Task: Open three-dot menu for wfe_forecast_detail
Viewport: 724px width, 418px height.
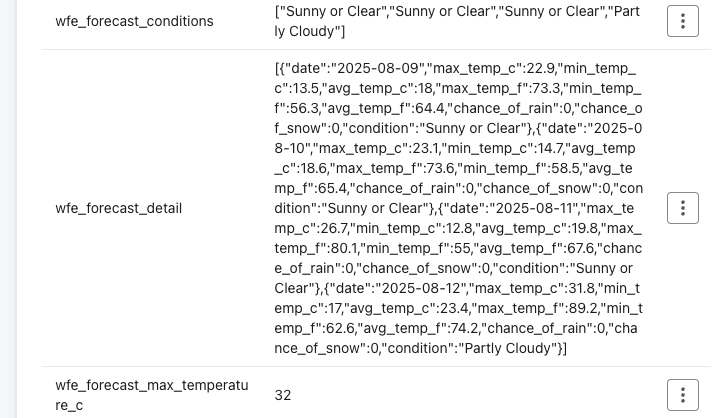Action: tap(682, 208)
